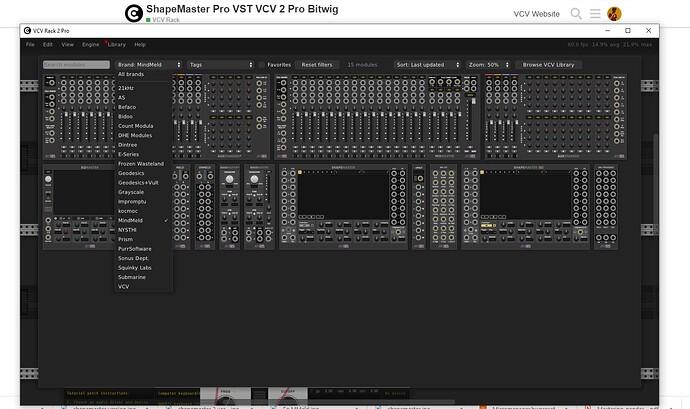Choose Frozen Wasteland brand

coord(143,164)
